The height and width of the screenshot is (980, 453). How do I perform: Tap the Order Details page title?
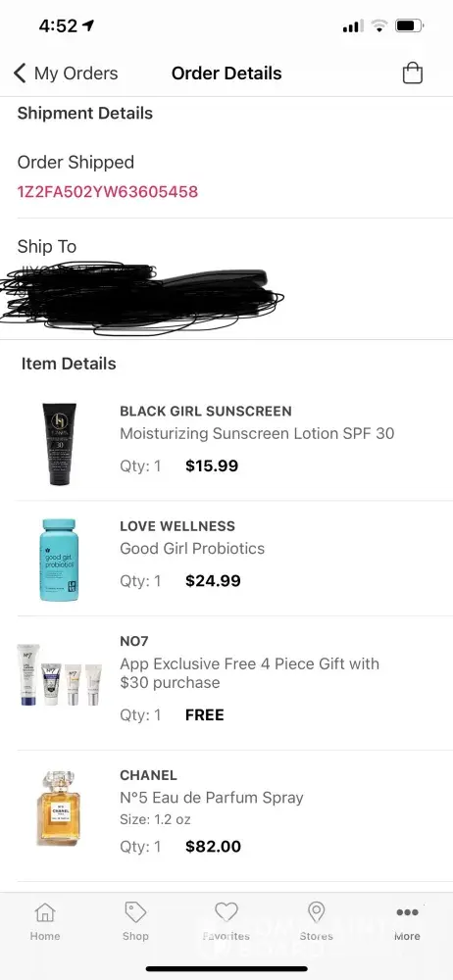226,73
